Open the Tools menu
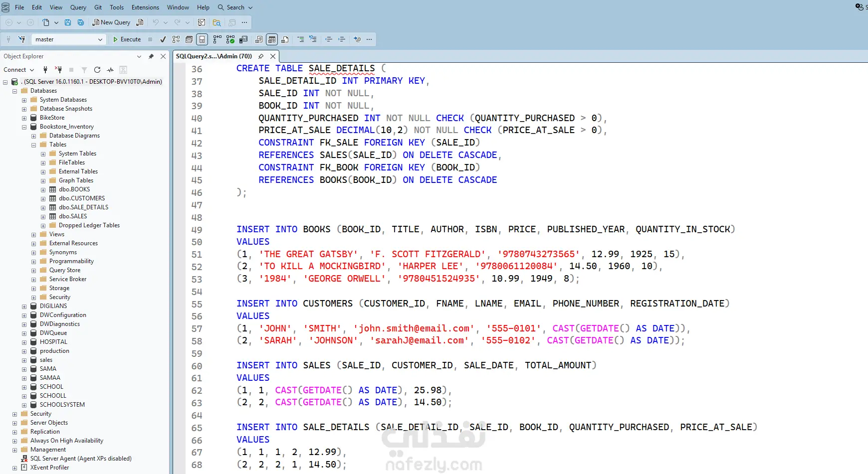868x474 pixels. [117, 7]
